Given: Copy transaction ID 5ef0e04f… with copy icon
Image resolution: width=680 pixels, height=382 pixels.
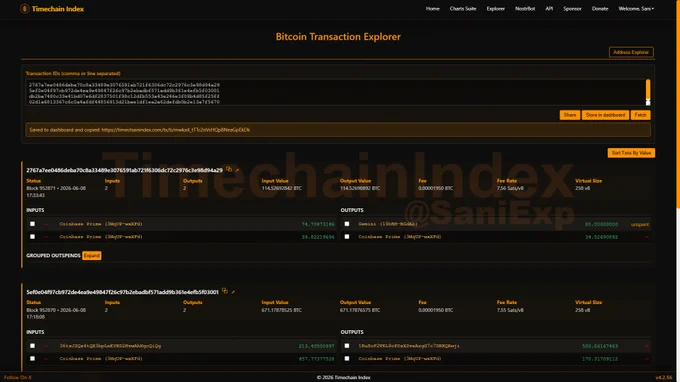Looking at the screenshot, I should pyautogui.click(x=225, y=291).
